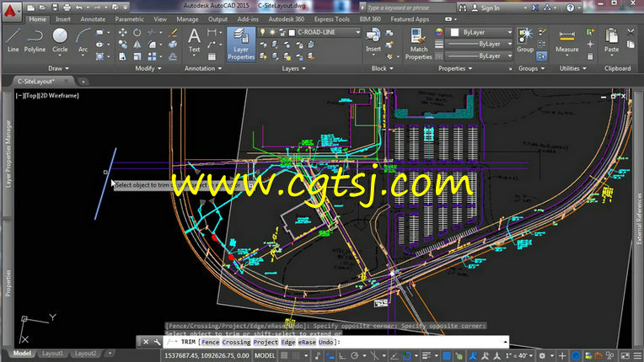Toggle grid display in status bar
This screenshot has width=644, height=362.
click(x=284, y=355)
